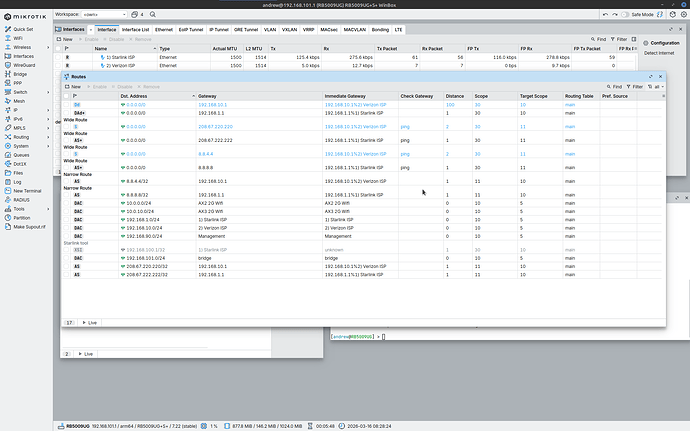Check the 192.168.101.0/24 route checkbox
The width and height of the screenshot is (690, 431).
[66, 258]
